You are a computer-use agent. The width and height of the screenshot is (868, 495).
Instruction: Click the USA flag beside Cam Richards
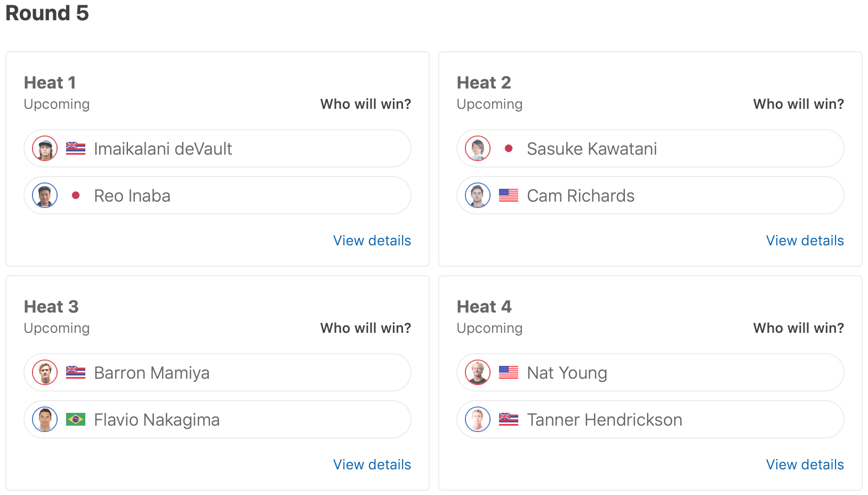click(x=509, y=195)
